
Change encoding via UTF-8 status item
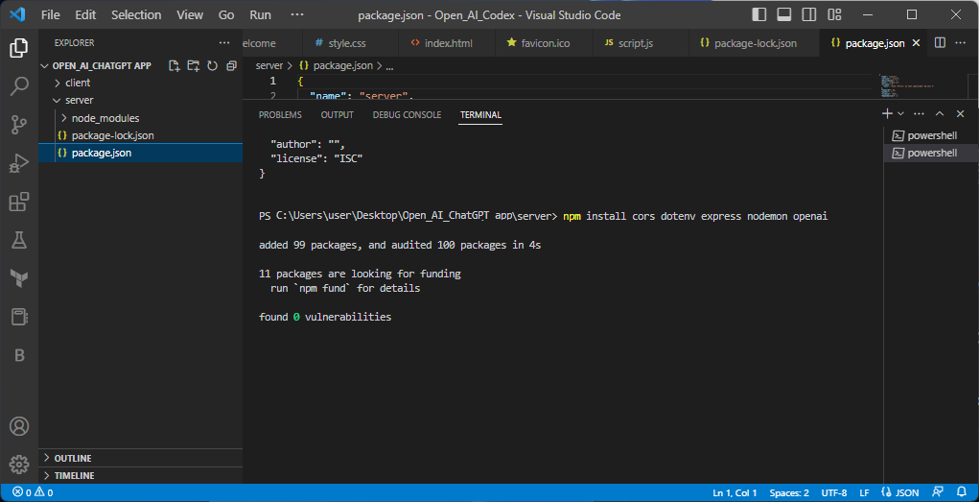pos(833,492)
